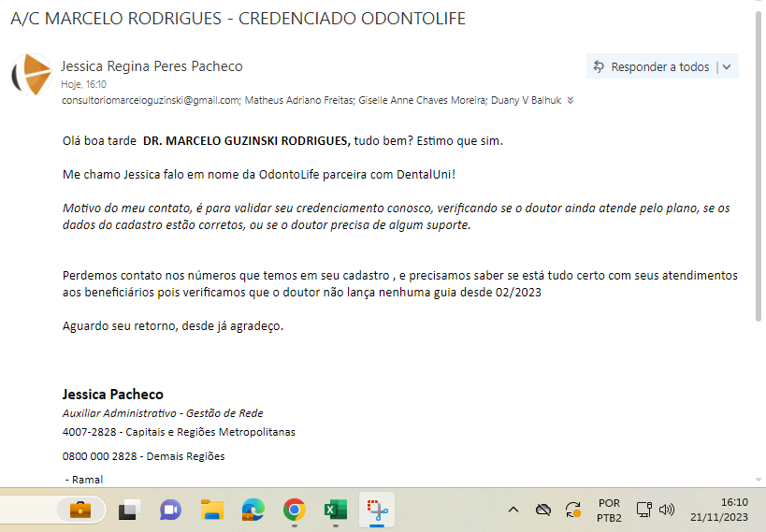
Task: Open File Explorer from the taskbar
Action: [x=212, y=510]
